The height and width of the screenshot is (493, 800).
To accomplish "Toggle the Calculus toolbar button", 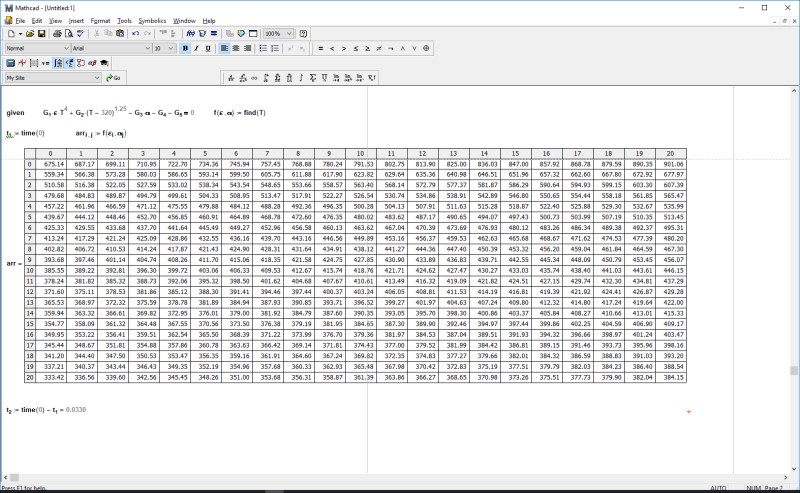I will coord(57,63).
